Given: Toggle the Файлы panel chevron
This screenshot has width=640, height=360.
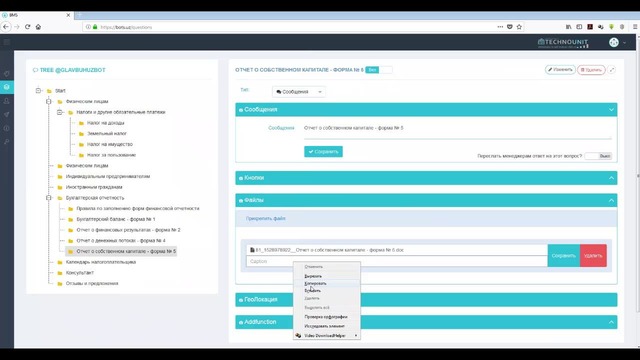Looking at the screenshot, I should pyautogui.click(x=611, y=200).
